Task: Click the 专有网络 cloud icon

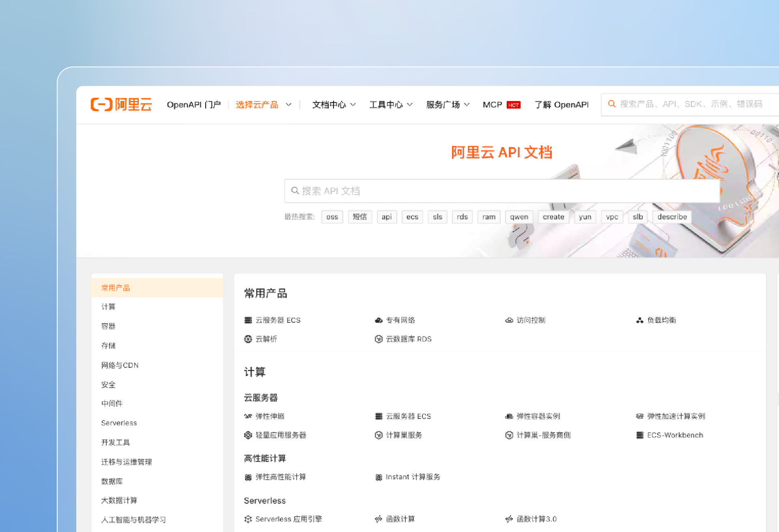Action: 379,320
